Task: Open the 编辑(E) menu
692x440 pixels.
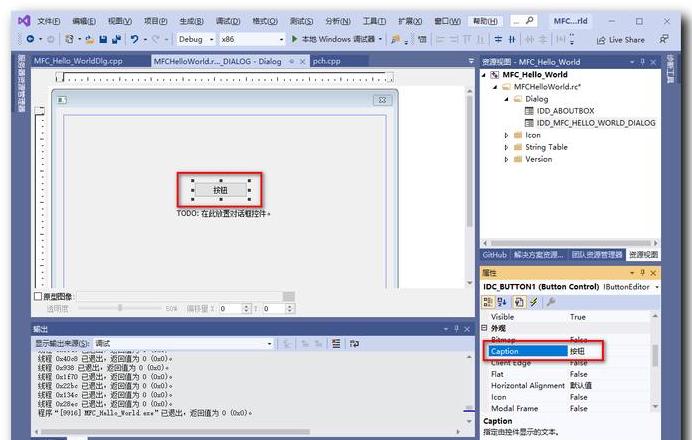Action: coord(84,21)
